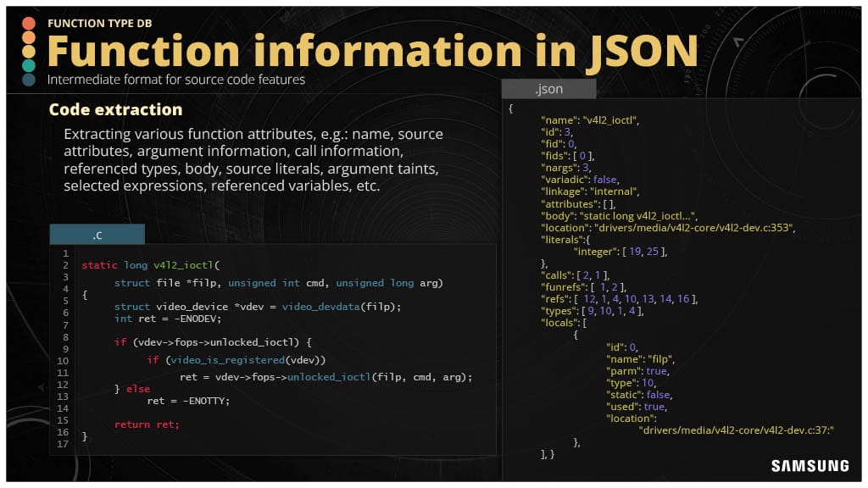The image size is (868, 488).
Task: Click code line 'return ret;'
Action: click(147, 424)
